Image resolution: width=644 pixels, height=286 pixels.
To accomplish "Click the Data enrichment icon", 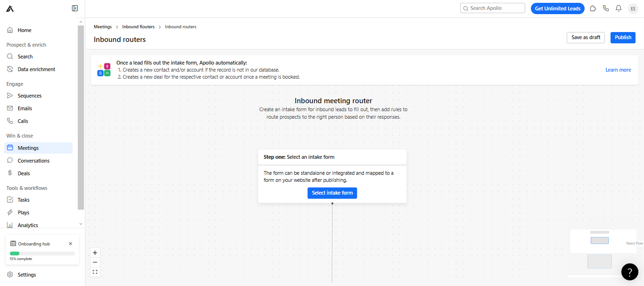I will pos(10,69).
